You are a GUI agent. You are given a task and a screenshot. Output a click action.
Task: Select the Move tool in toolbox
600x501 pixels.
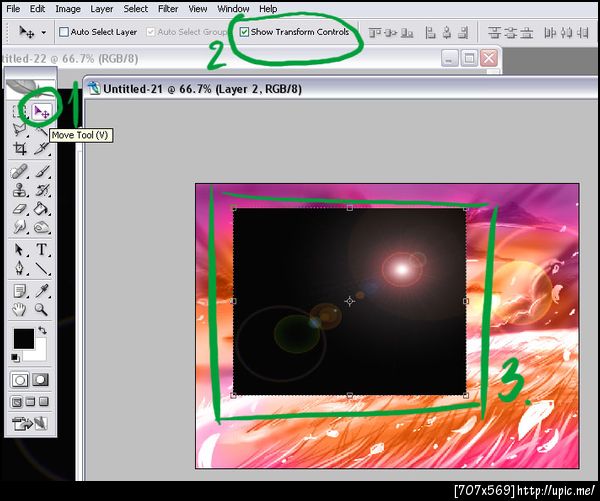41,112
